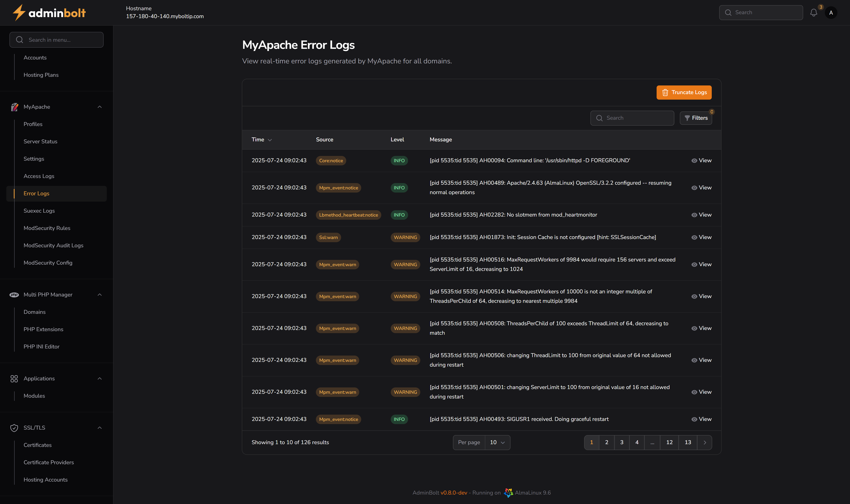Go to page 13 of results
850x504 pixels.
(x=688, y=442)
